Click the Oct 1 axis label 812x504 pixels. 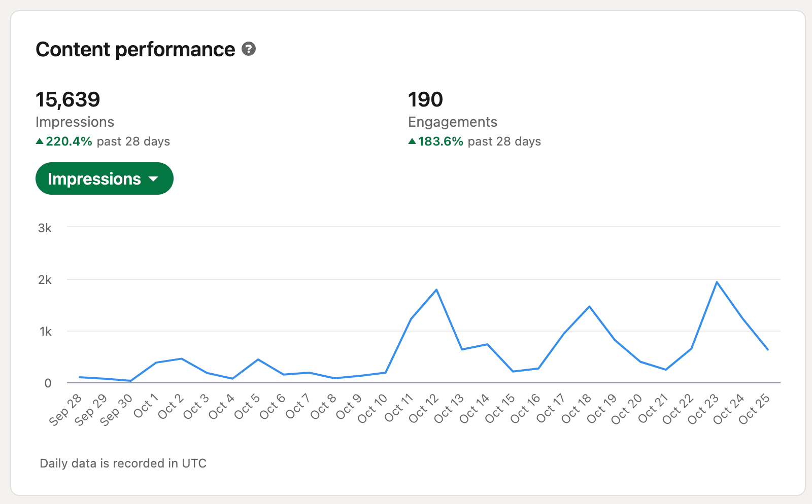tap(146, 406)
